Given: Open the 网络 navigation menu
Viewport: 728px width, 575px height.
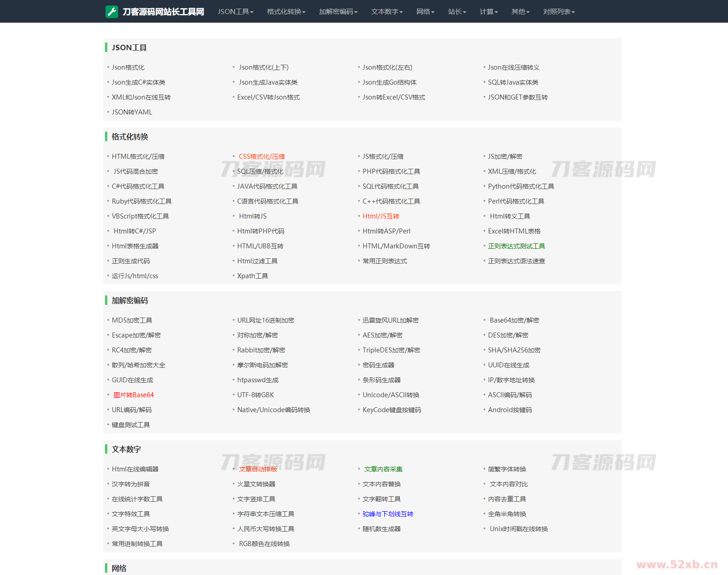Looking at the screenshot, I should [425, 12].
